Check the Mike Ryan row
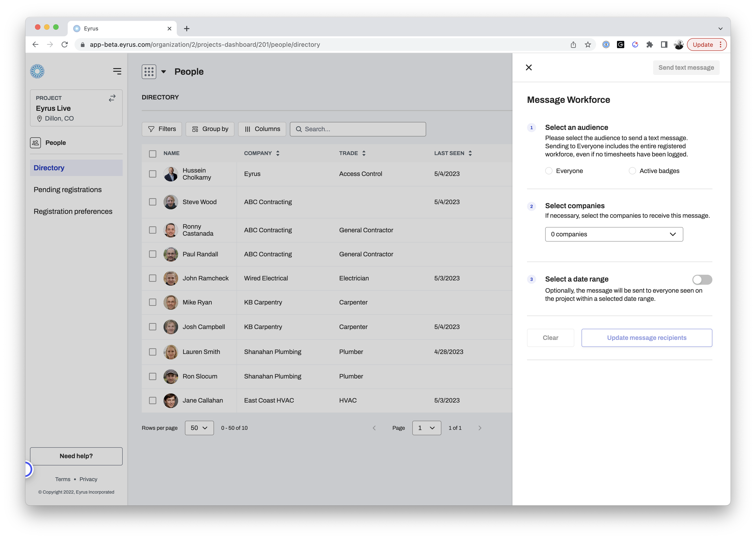The width and height of the screenshot is (756, 539). (152, 302)
